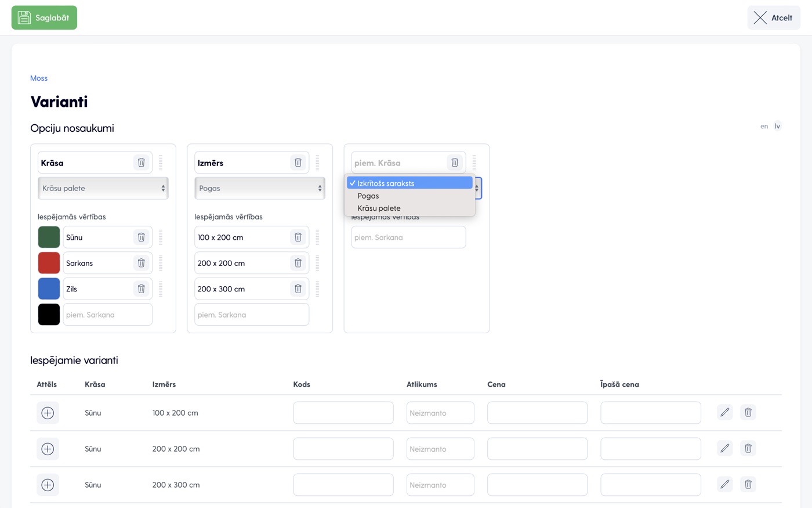
Task: Remove the Zils color value
Action: [x=141, y=289]
